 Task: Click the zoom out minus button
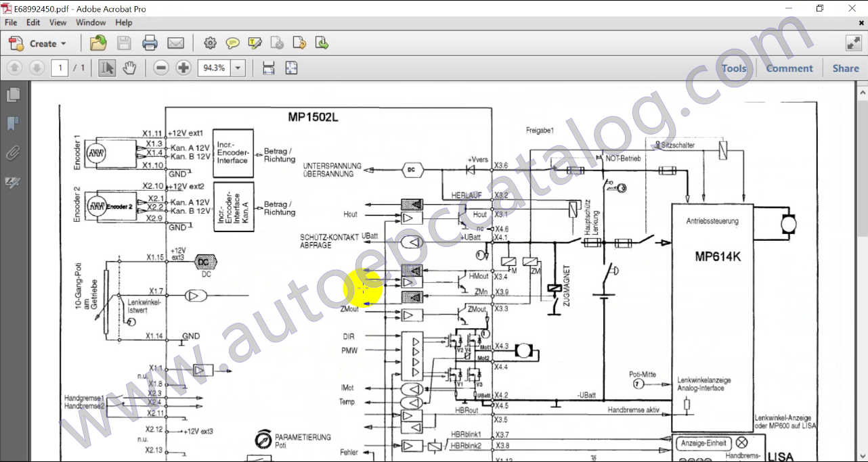click(160, 68)
